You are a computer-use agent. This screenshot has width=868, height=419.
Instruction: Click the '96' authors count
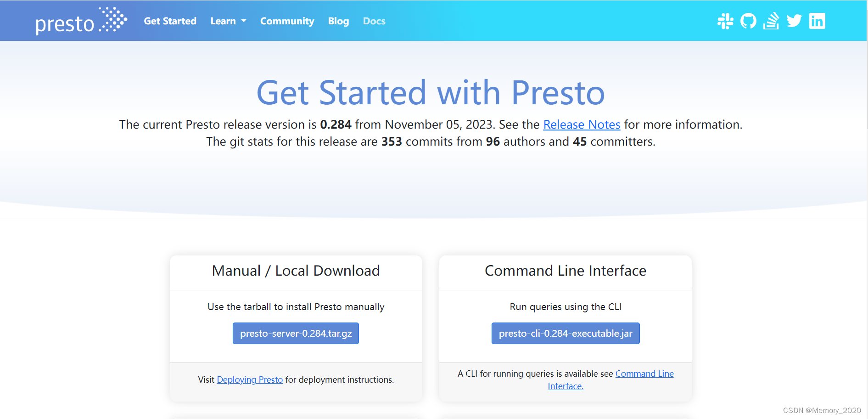[x=493, y=142]
